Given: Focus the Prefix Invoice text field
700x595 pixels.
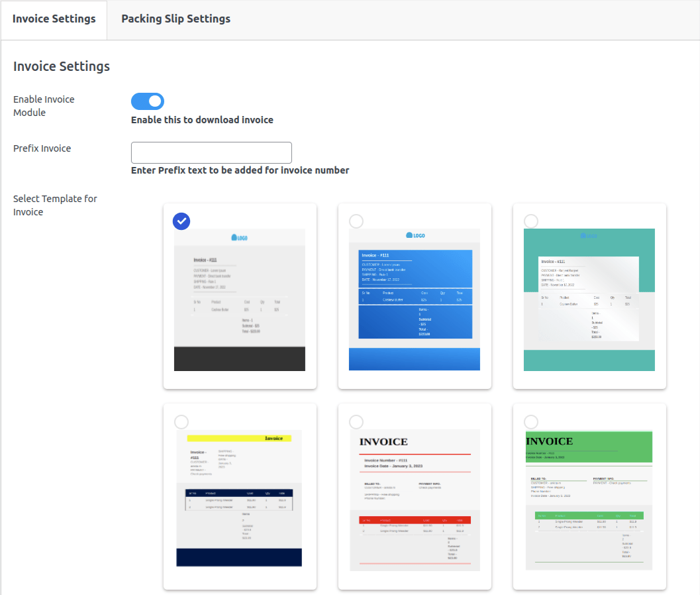Looking at the screenshot, I should coord(211,152).
